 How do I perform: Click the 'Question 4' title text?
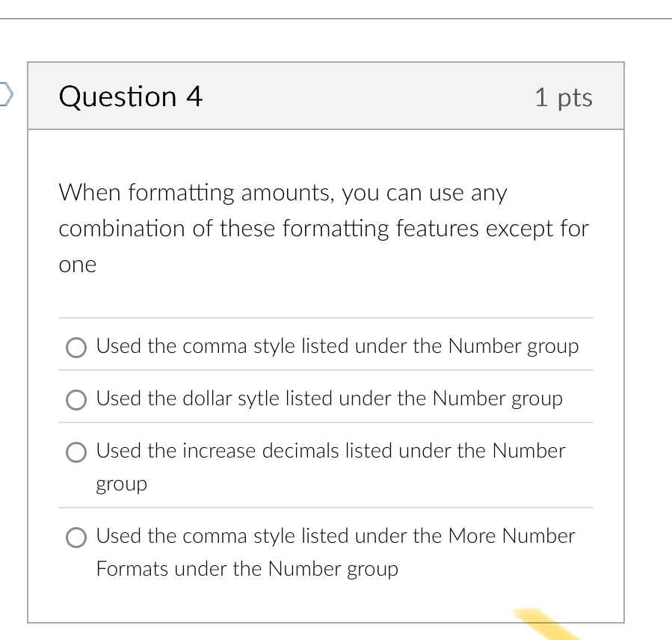click(131, 96)
